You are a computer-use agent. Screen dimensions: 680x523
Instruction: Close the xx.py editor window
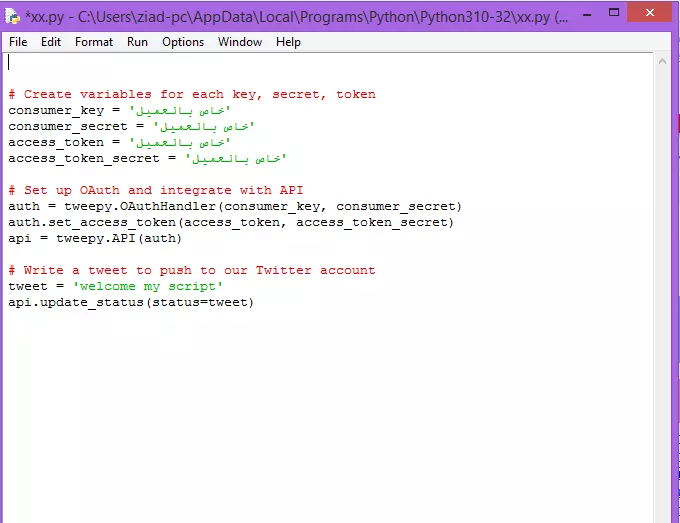(x=649, y=13)
